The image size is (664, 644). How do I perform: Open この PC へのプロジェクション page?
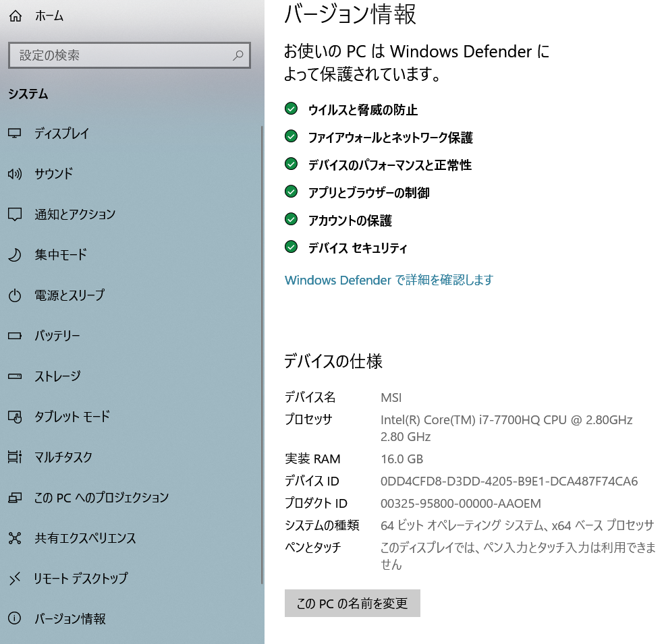(101, 498)
